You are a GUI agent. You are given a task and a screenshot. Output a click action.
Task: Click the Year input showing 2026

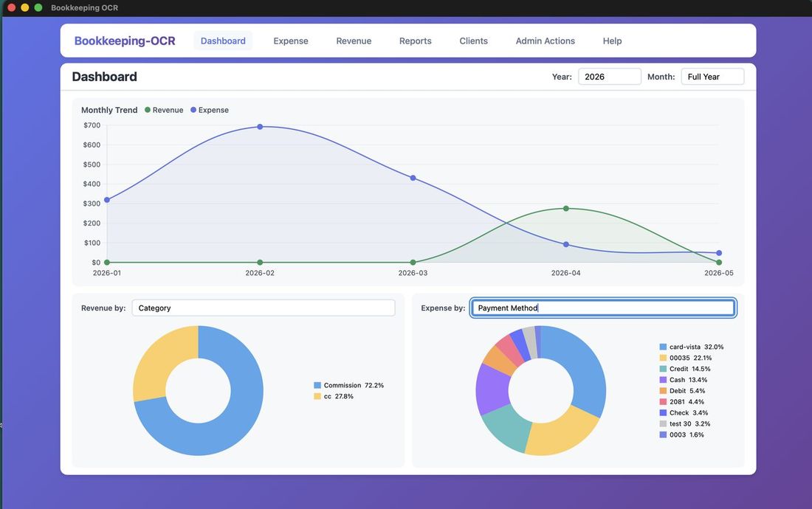(609, 76)
